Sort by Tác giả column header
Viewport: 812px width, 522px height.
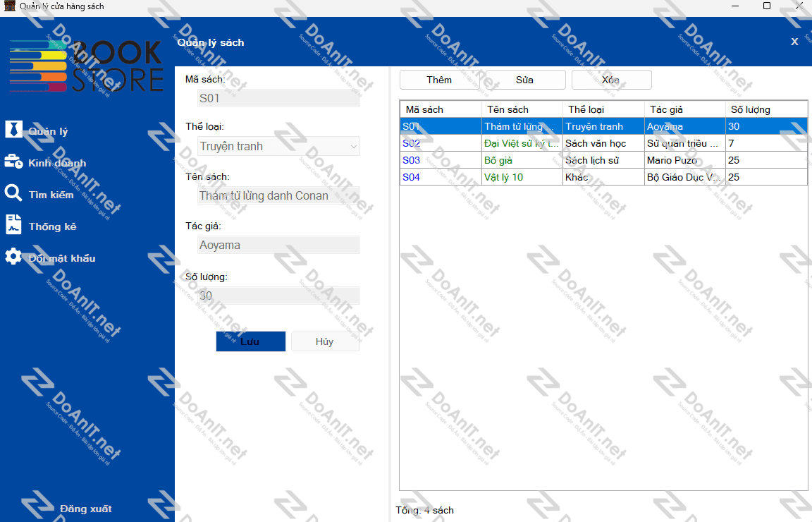[x=684, y=109]
